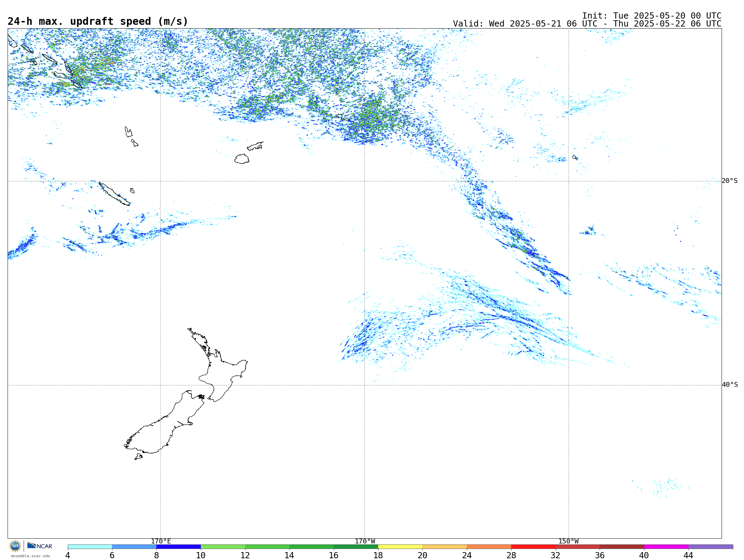Click the 40°S latitude label
Image resolution: width=744 pixels, height=560 pixels.
730,385
